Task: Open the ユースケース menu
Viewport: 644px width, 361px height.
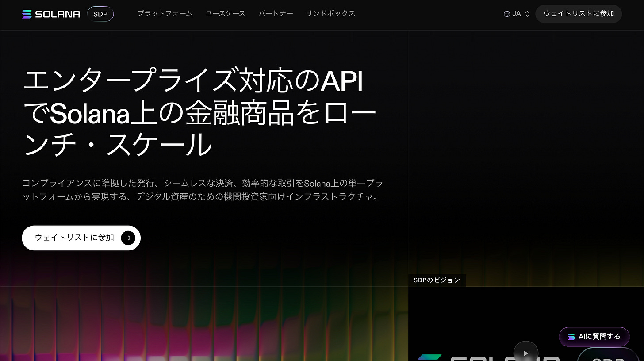Action: [x=226, y=14]
